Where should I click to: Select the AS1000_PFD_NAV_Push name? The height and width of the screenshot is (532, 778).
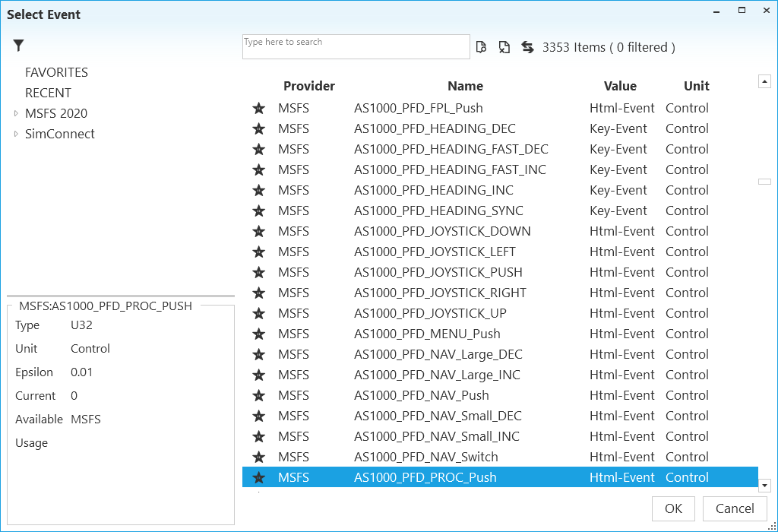(x=421, y=395)
